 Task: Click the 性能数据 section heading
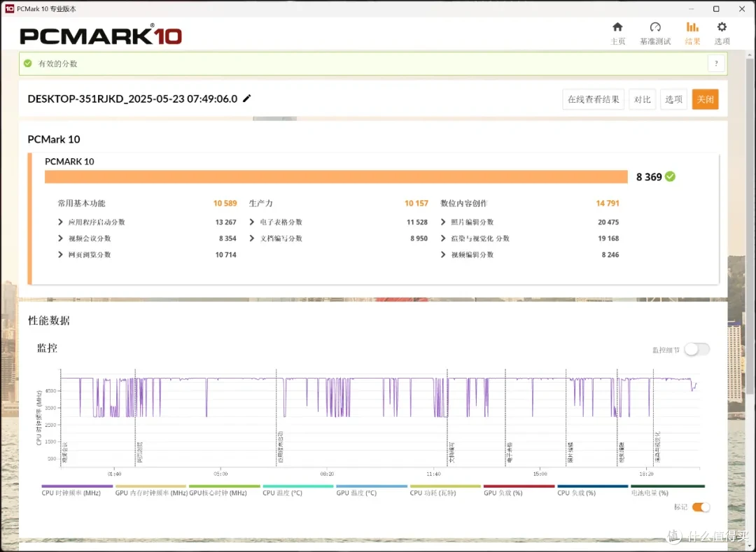tap(49, 321)
